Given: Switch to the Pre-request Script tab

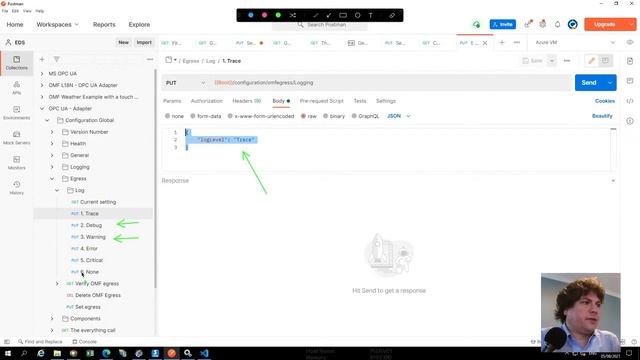Looking at the screenshot, I should pos(322,101).
